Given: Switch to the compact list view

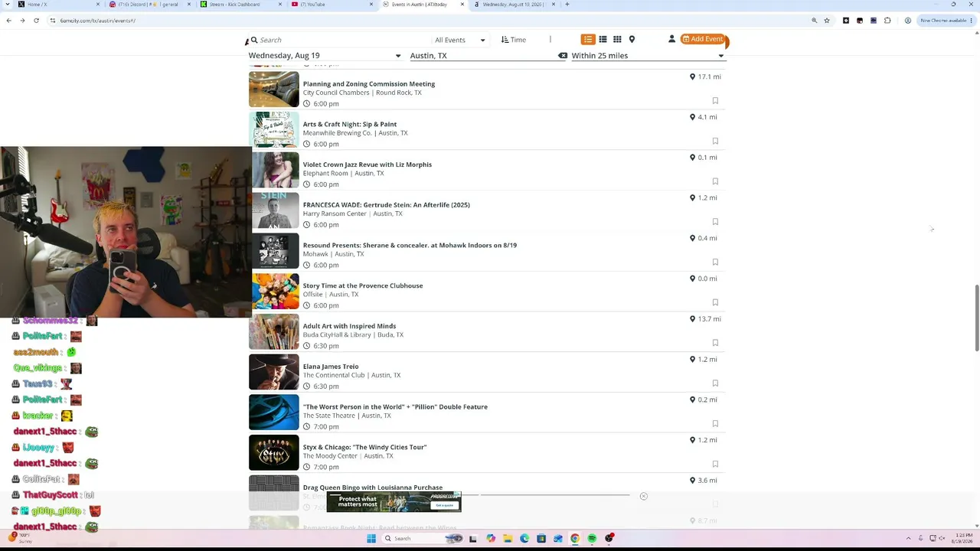Looking at the screenshot, I should pos(603,39).
